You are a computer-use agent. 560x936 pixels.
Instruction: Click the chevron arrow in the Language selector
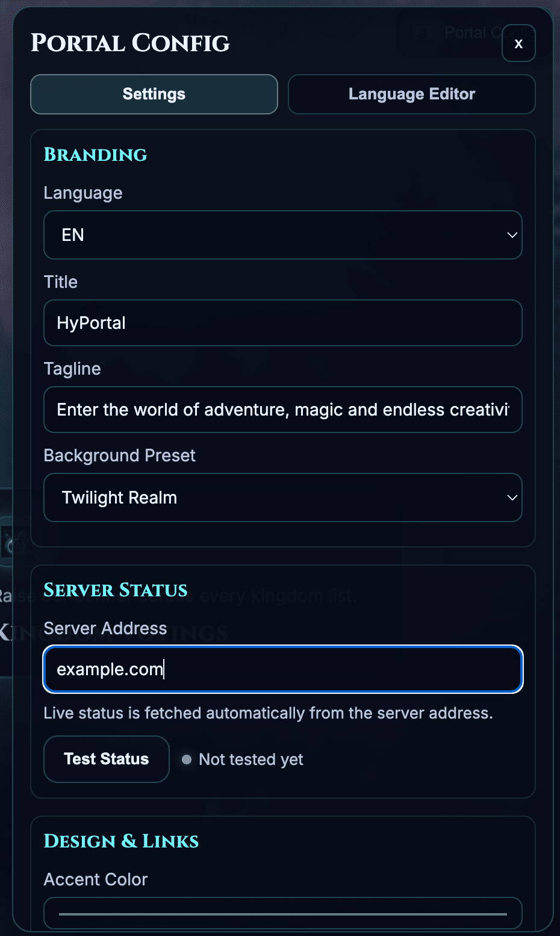click(512, 235)
